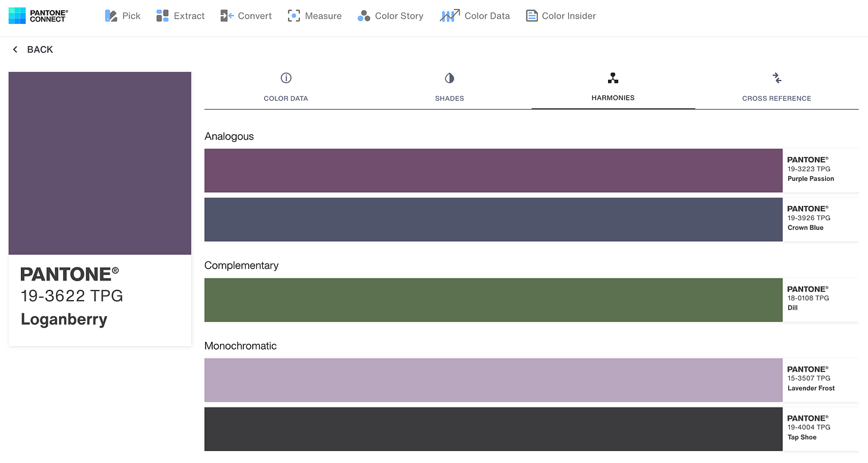Select the HARMONIES tab label
Screen dimensions: 868x463
[x=613, y=98]
